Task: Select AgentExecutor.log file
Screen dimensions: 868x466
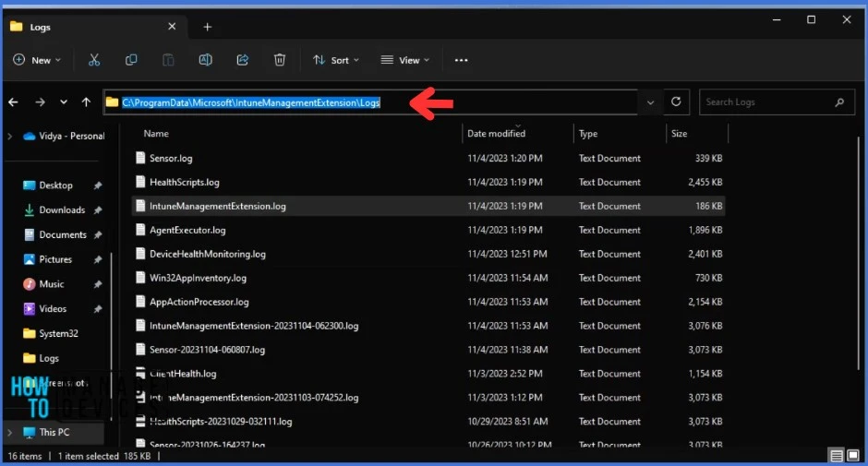Action: (428, 230)
